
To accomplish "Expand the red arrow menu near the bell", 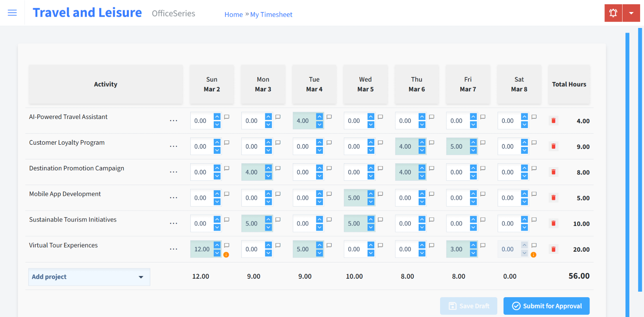I will [631, 12].
